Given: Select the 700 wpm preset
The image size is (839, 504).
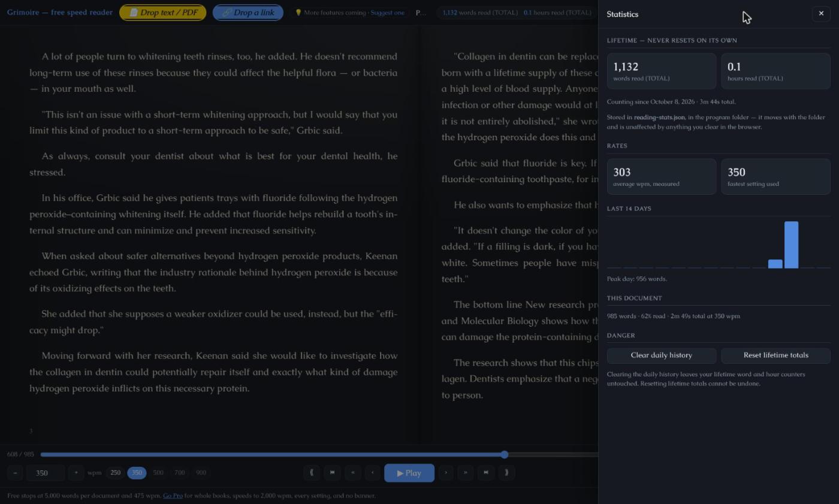Looking at the screenshot, I should 179,473.
